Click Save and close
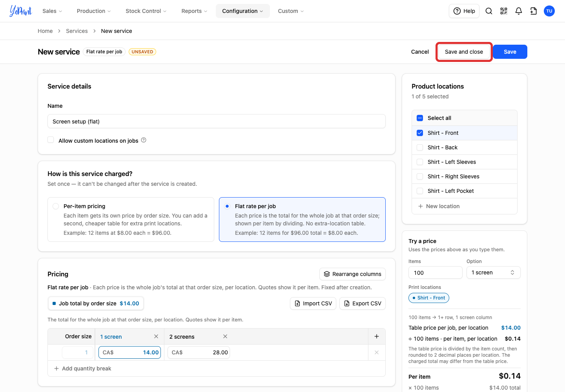Viewport: 565px width, 392px height. (464, 52)
